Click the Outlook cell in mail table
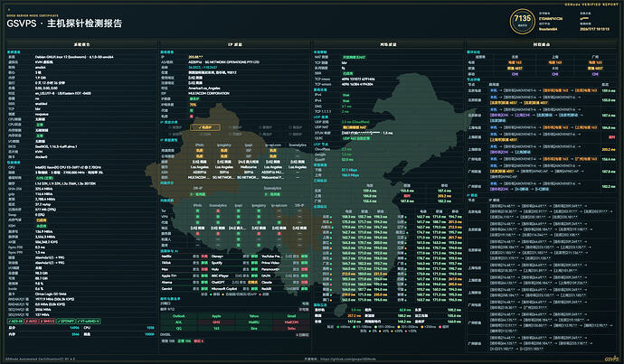Viewport: 624px width, 364px height. point(179,316)
